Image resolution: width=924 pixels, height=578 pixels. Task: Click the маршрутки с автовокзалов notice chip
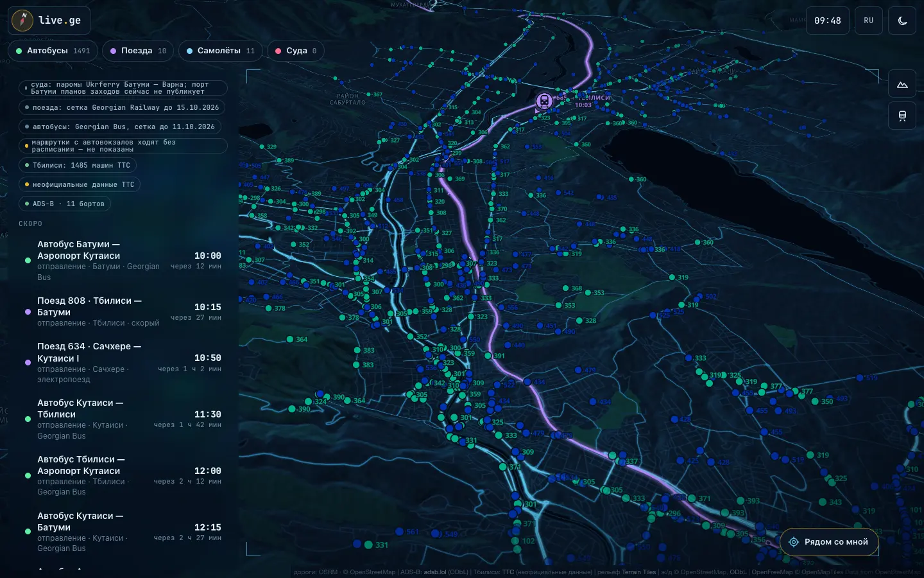[123, 146]
